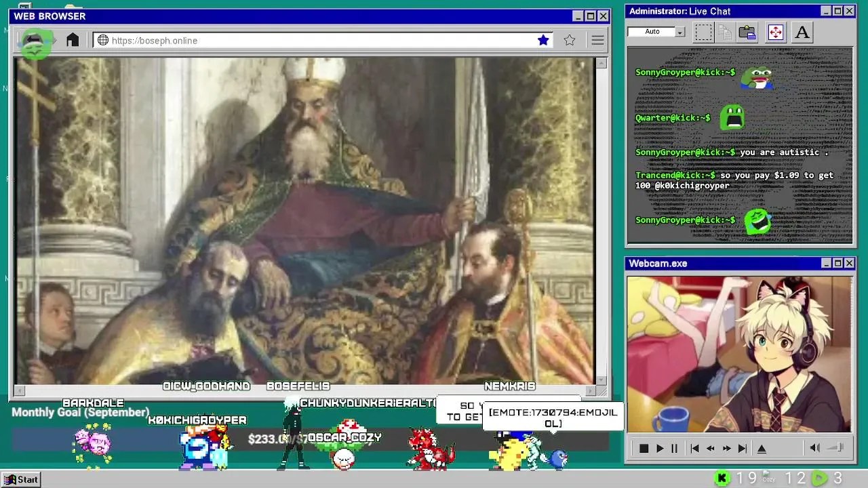Viewport: 868px width, 488px height.
Task: Click the home icon in the Web Browser
Action: (x=73, y=40)
